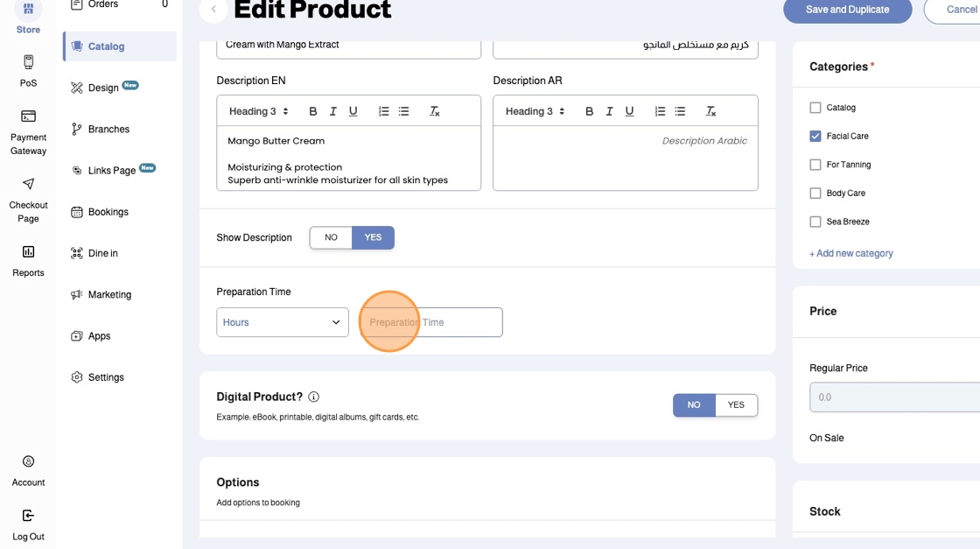The width and height of the screenshot is (980, 549).
Task: Insert bullet list in Description AR
Action: click(x=680, y=111)
